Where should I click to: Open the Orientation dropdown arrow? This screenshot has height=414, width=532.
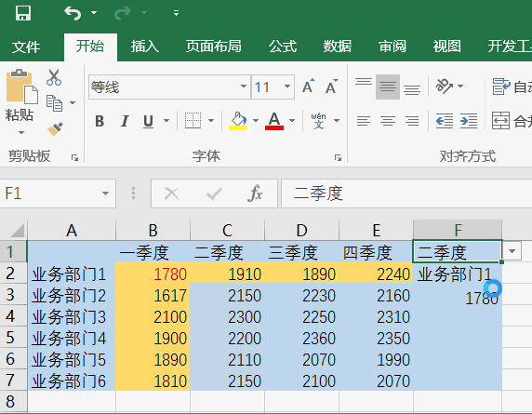click(460, 87)
